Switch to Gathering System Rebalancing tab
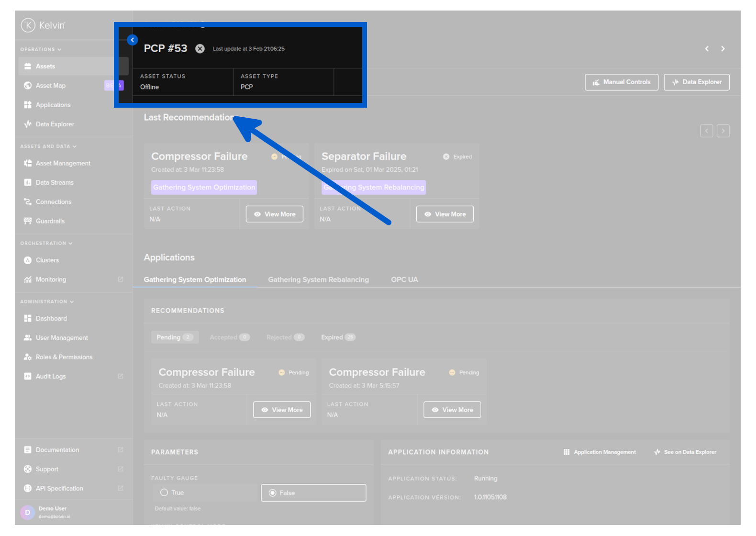 click(x=318, y=279)
